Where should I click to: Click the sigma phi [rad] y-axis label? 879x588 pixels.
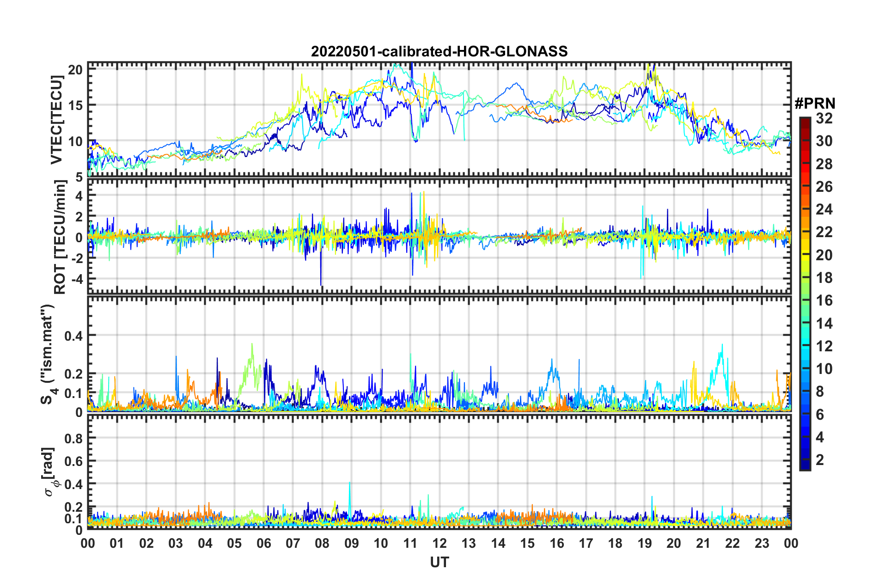(x=50, y=472)
